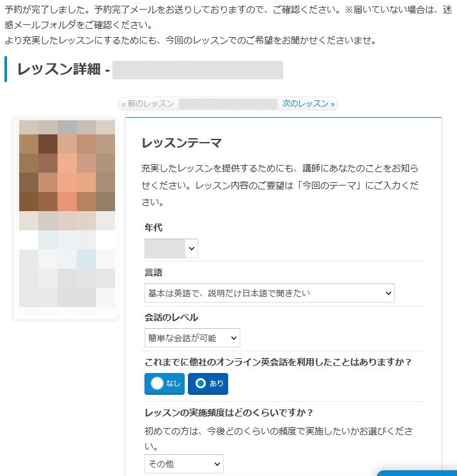Click the chevron arrow of 年代 select

coord(191,248)
